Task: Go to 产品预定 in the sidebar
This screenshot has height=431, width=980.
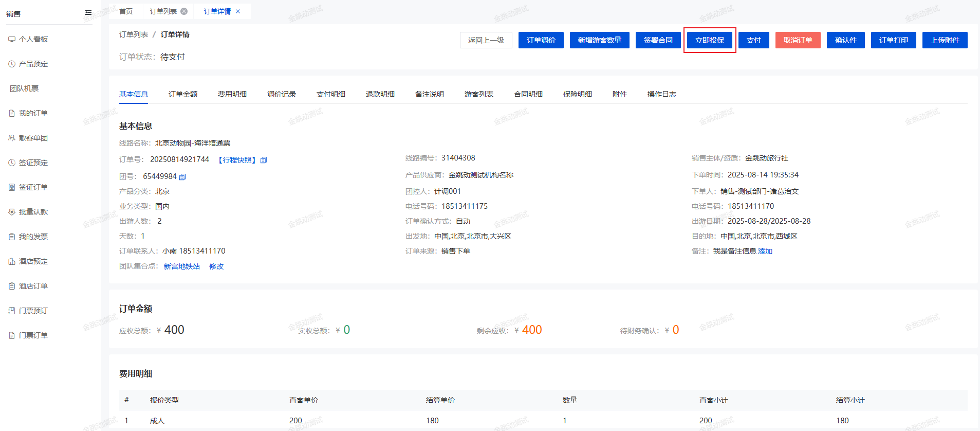Action: [x=33, y=64]
